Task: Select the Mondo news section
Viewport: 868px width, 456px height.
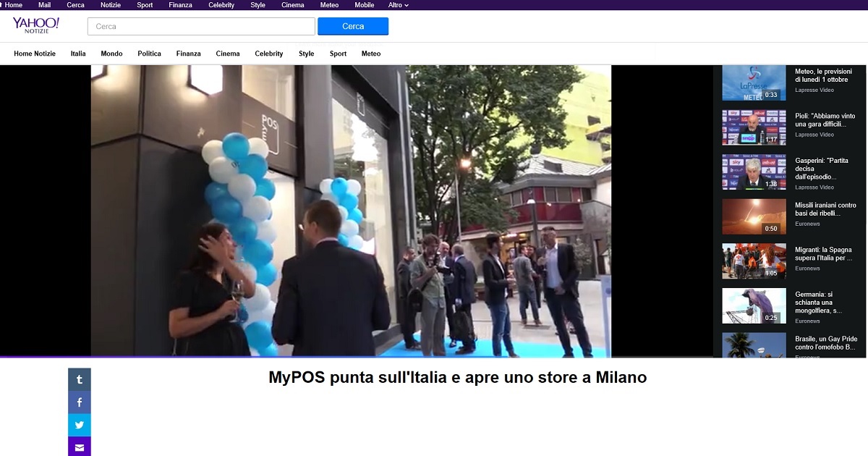Action: [111, 54]
